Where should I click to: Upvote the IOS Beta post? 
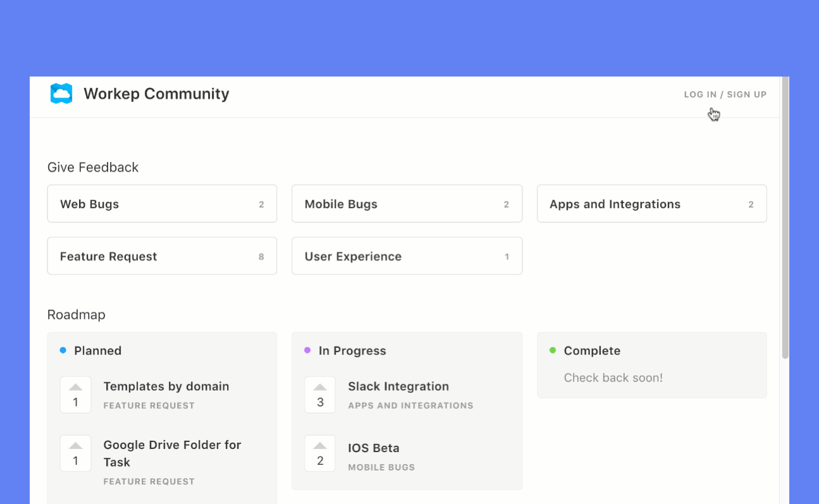tap(320, 453)
